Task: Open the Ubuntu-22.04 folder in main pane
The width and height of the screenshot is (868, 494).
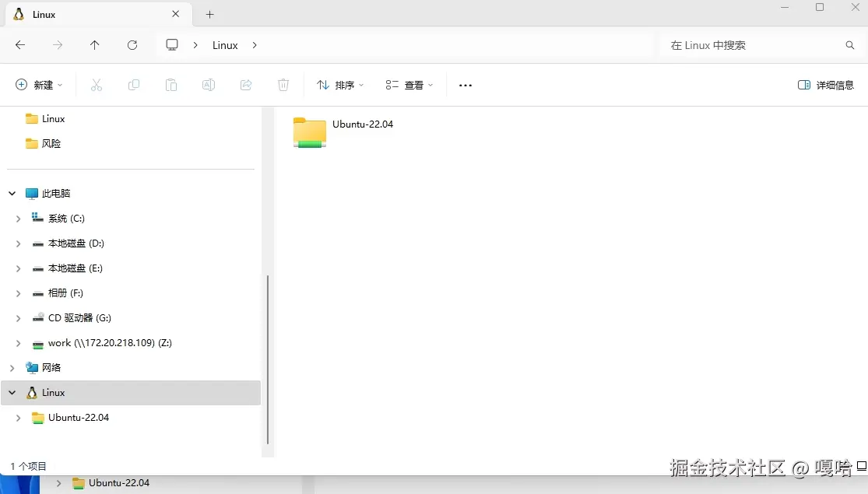Action: [x=343, y=132]
